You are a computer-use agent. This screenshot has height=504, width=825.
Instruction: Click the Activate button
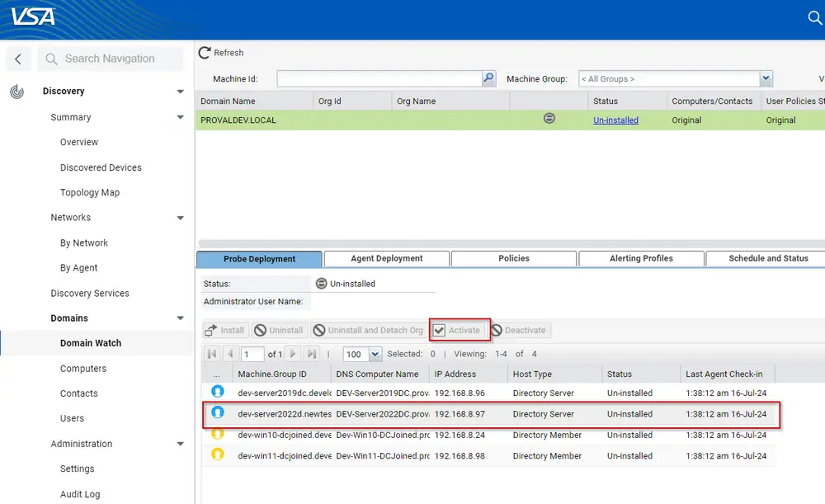coord(457,331)
